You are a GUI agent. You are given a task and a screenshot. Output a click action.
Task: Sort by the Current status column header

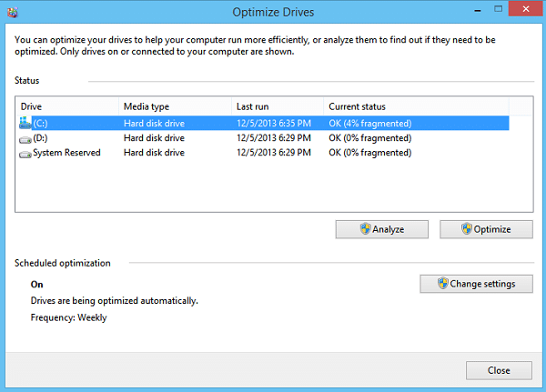416,106
